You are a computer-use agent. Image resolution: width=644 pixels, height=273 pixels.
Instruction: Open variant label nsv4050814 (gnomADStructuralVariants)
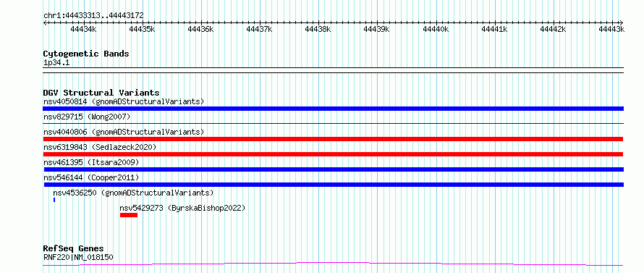tap(124, 101)
